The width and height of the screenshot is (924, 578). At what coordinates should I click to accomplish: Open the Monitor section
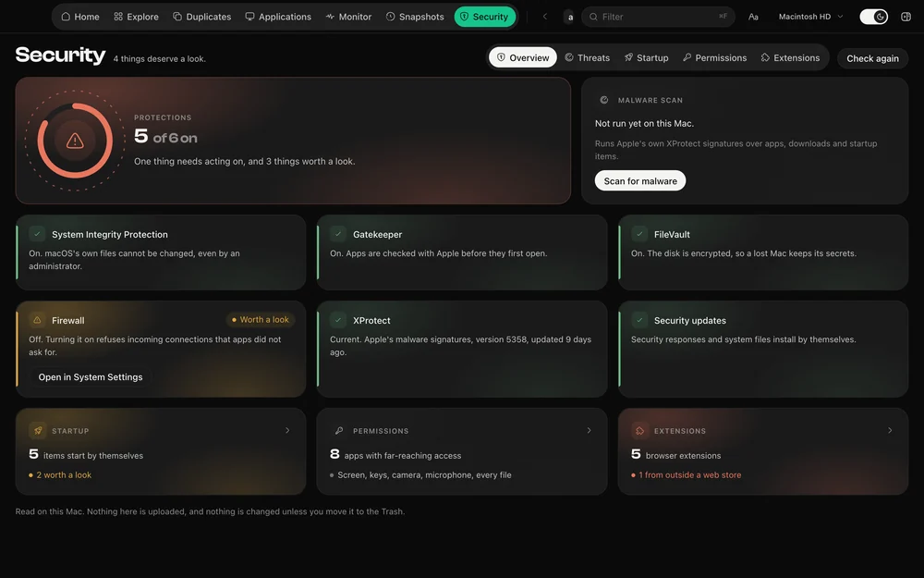coord(348,17)
